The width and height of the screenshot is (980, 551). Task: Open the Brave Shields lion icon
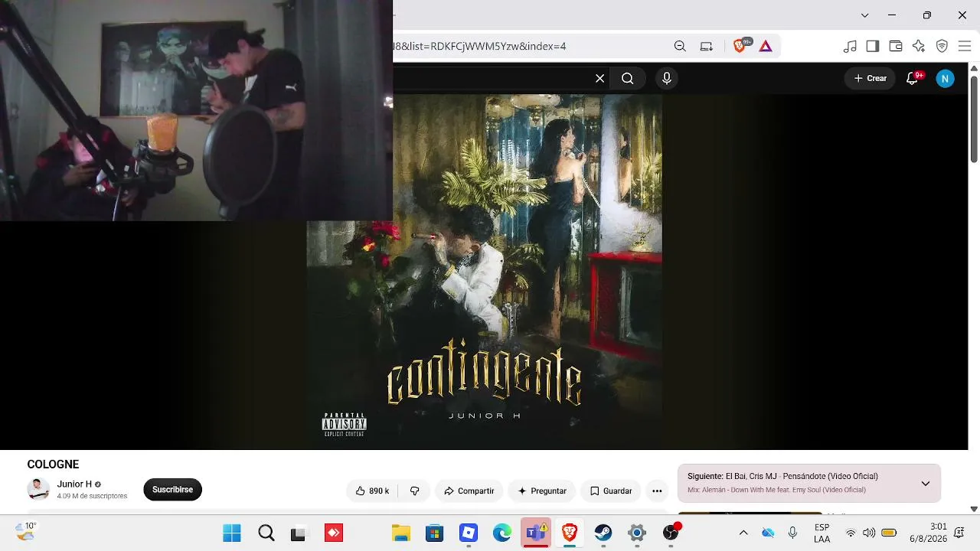click(x=740, y=46)
